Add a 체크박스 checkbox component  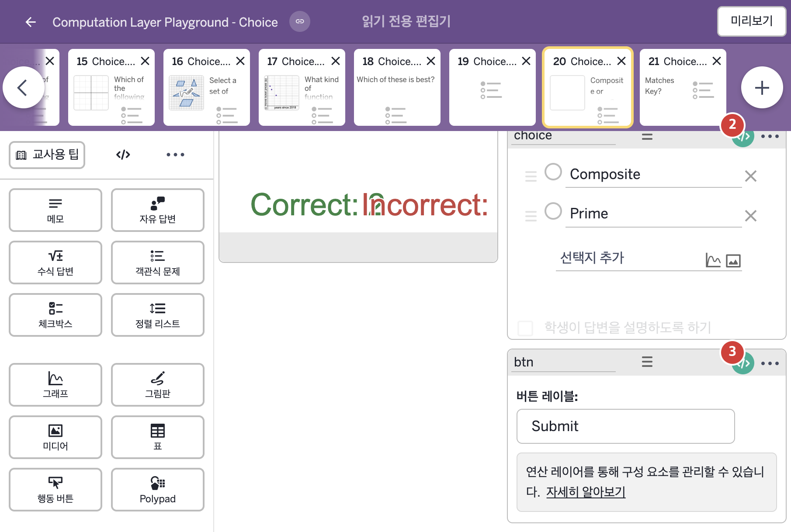pos(56,315)
